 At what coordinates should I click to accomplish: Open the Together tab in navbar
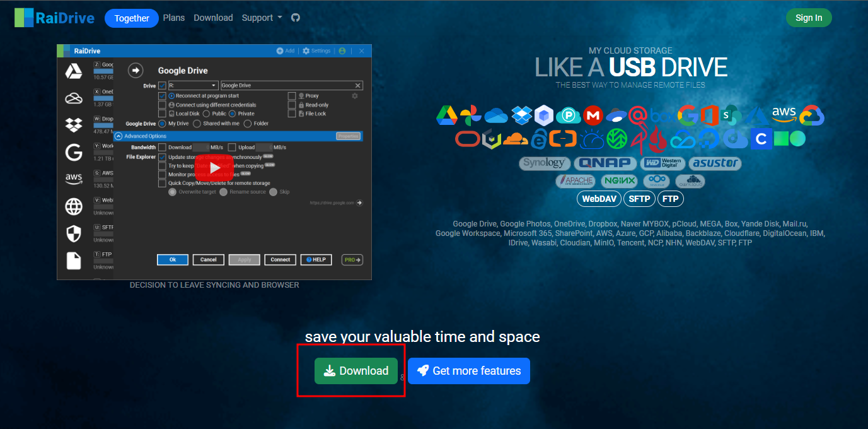pos(132,18)
